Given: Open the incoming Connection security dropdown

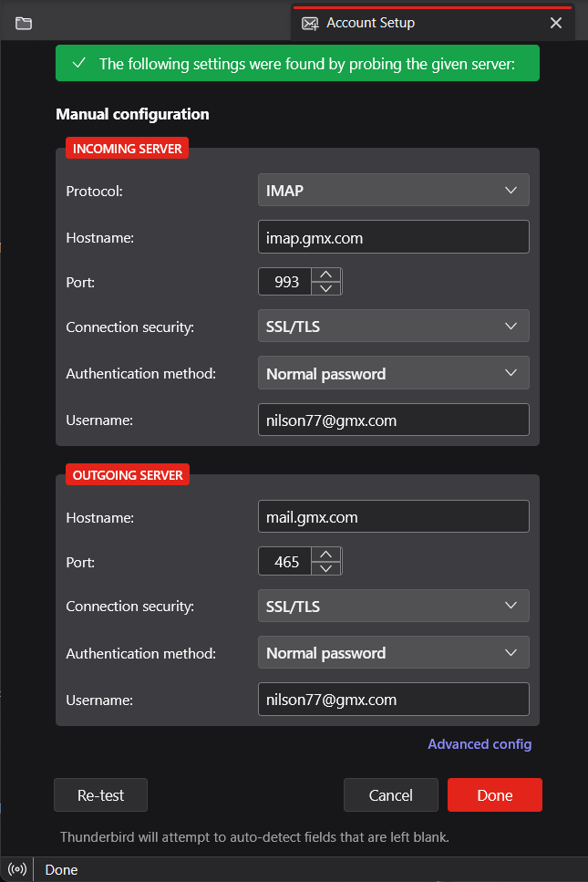Looking at the screenshot, I should click(393, 326).
